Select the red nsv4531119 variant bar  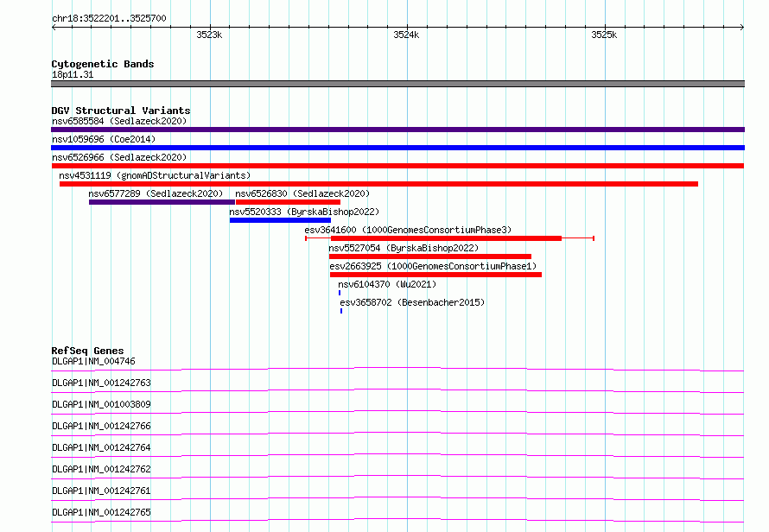tap(378, 184)
